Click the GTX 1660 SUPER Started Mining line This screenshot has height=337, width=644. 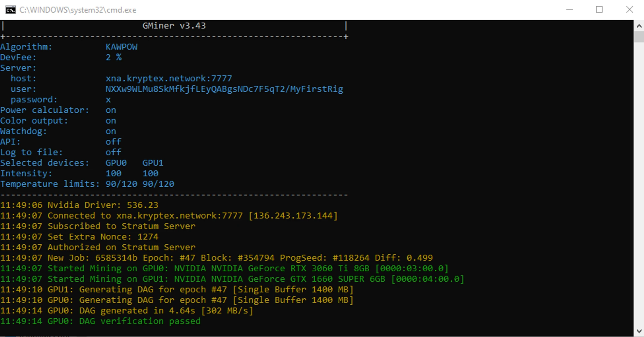(232, 279)
